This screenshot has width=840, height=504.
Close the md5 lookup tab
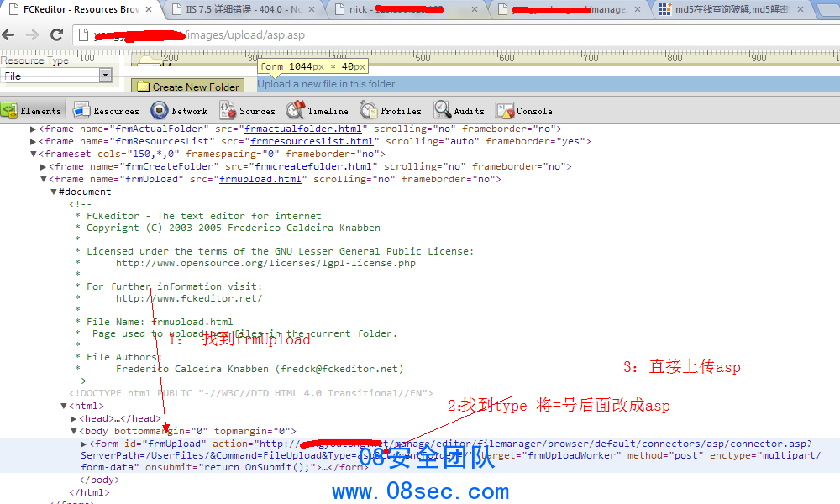click(x=801, y=9)
